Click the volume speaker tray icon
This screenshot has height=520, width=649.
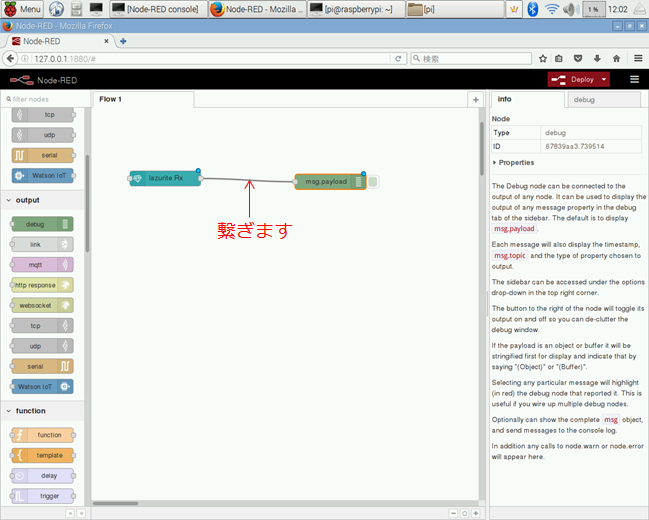571,9
